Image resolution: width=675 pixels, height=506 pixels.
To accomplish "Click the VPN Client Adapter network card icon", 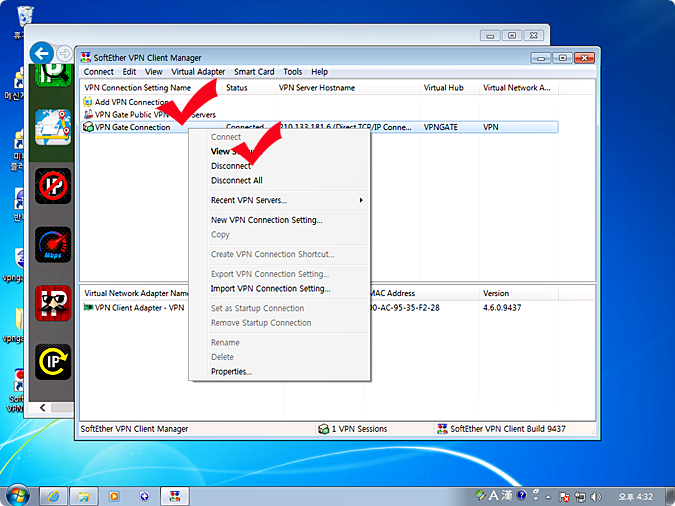I will point(88,307).
